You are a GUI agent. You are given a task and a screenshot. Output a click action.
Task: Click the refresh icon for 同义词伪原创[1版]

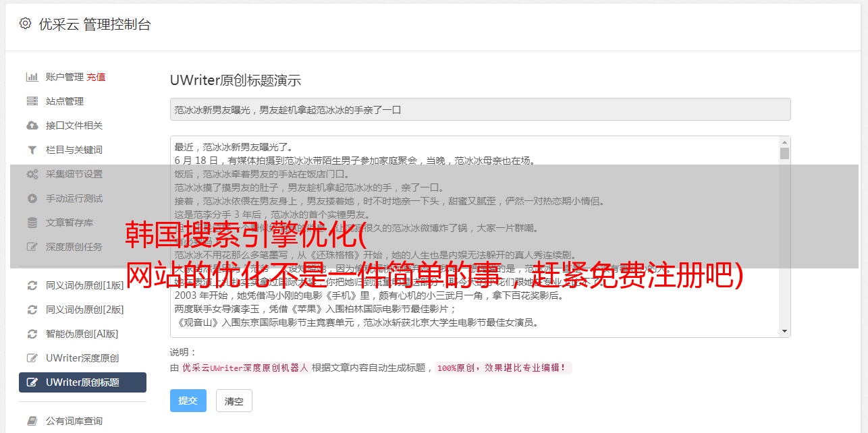click(32, 285)
